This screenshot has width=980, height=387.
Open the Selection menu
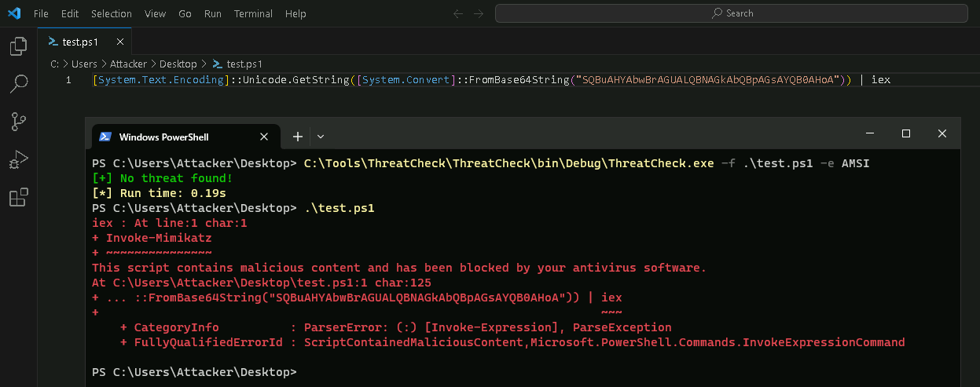point(112,13)
